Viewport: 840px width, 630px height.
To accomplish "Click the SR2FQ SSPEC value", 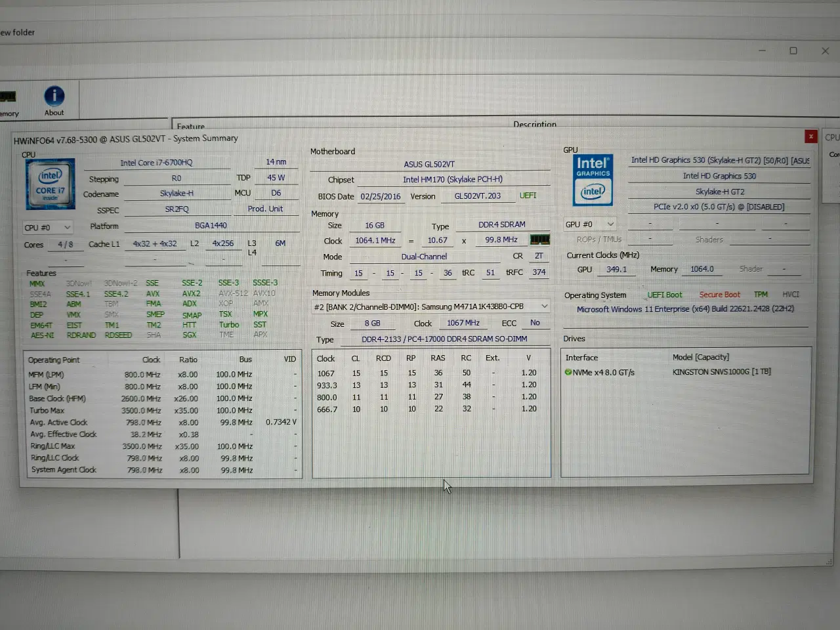I will click(x=177, y=209).
